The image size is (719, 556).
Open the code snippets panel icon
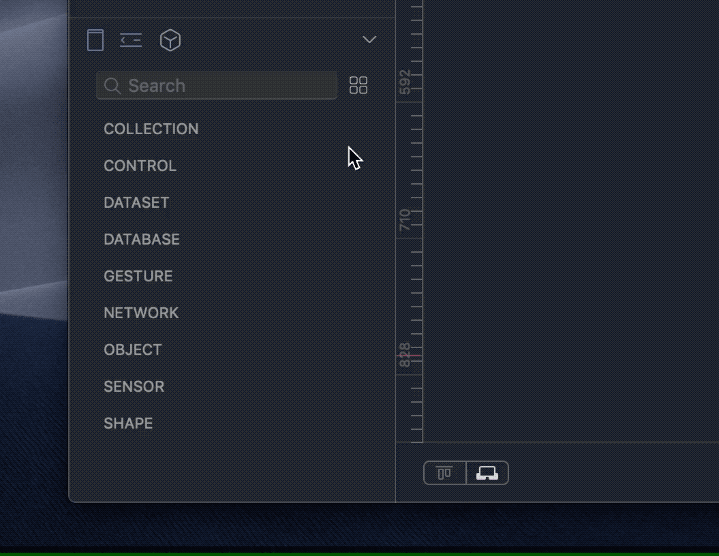point(131,40)
